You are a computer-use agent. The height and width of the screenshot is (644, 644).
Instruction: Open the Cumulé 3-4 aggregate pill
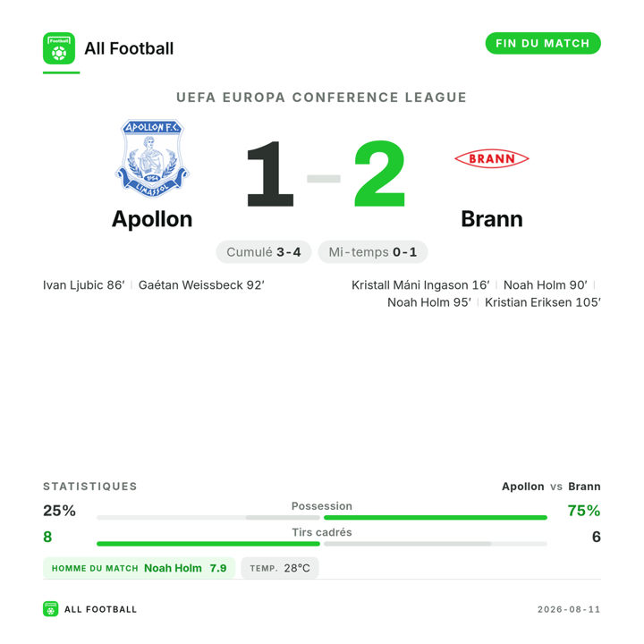[x=264, y=251]
